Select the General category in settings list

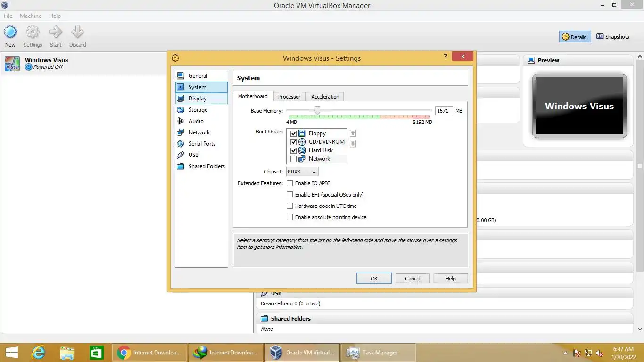click(201, 76)
